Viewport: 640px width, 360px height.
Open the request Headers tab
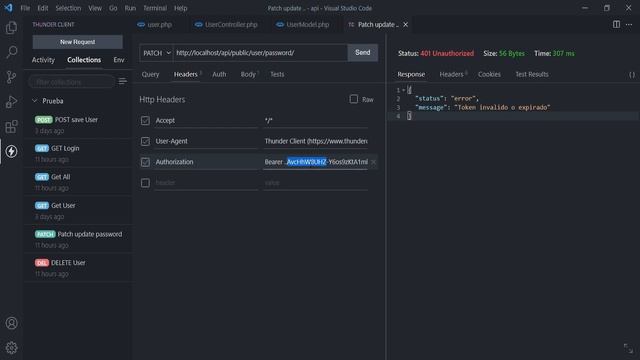coord(187,74)
